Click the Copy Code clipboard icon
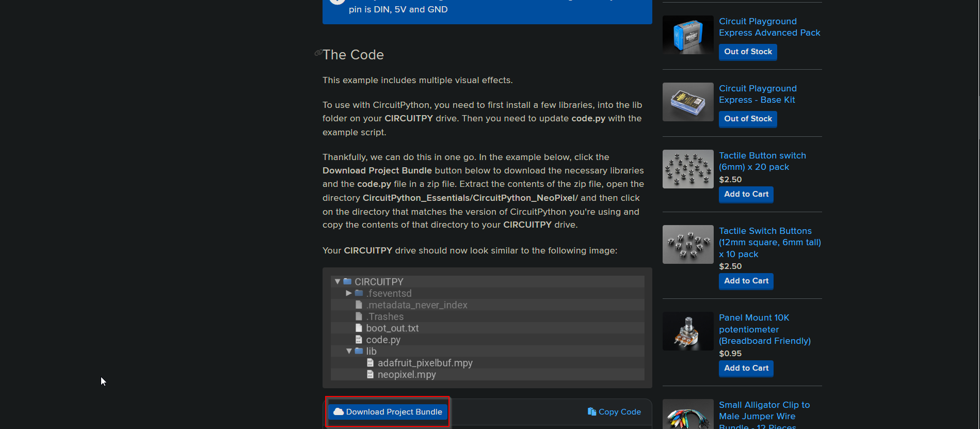This screenshot has width=980, height=429. [x=591, y=411]
